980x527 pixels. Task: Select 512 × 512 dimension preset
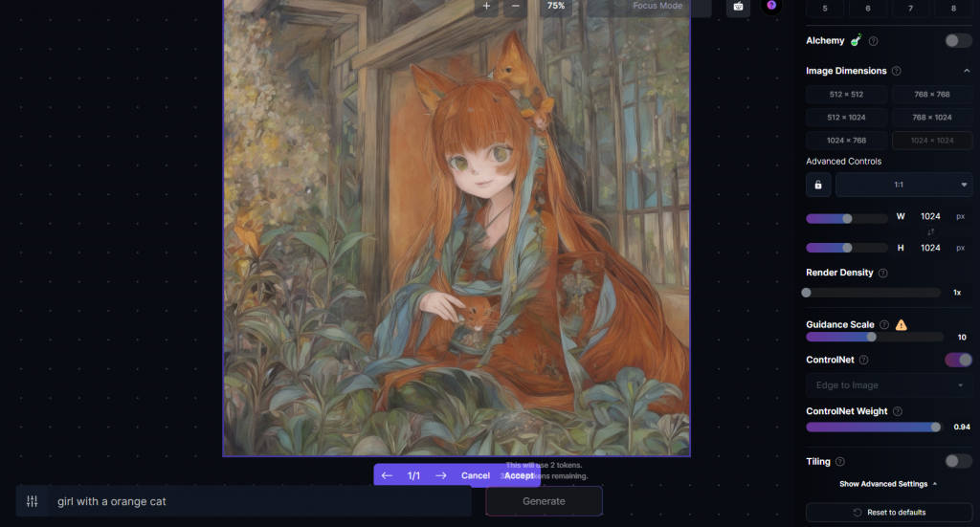[x=846, y=95]
